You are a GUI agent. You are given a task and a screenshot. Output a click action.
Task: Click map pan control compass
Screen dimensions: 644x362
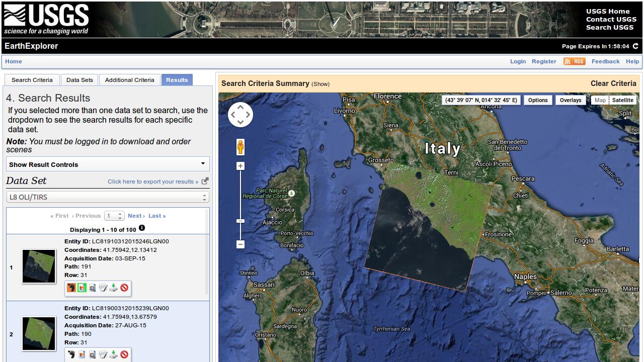click(x=240, y=115)
